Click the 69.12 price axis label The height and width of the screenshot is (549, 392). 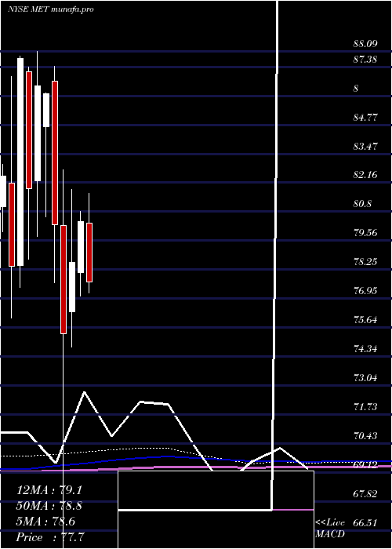click(365, 465)
